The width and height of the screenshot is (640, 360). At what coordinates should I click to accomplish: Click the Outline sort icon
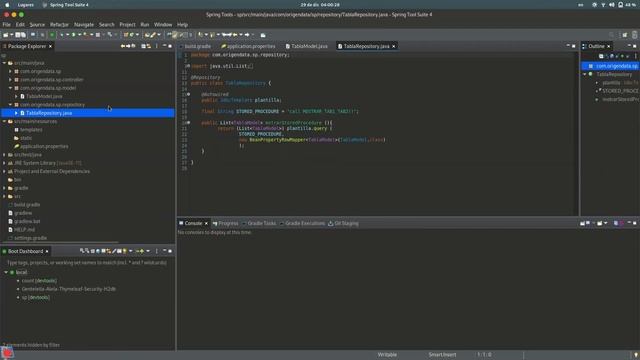(607, 56)
